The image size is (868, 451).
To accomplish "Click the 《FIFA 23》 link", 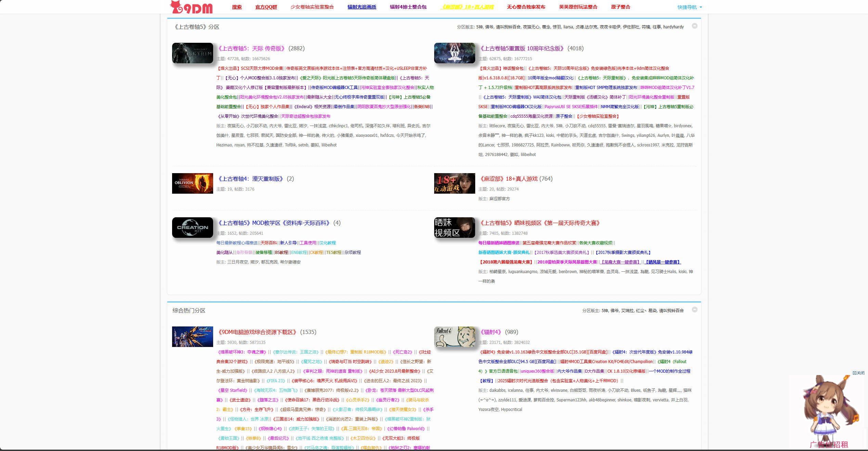I will 275,381.
